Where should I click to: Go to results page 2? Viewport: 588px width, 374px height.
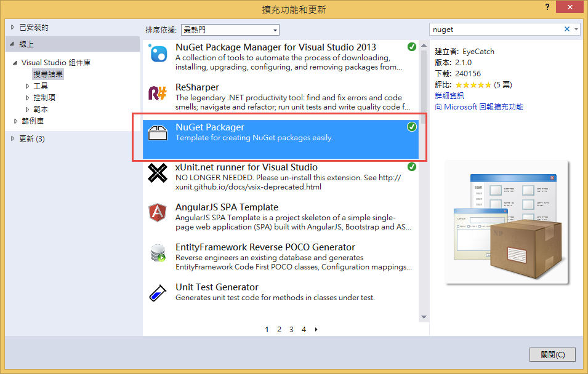pyautogui.click(x=279, y=330)
